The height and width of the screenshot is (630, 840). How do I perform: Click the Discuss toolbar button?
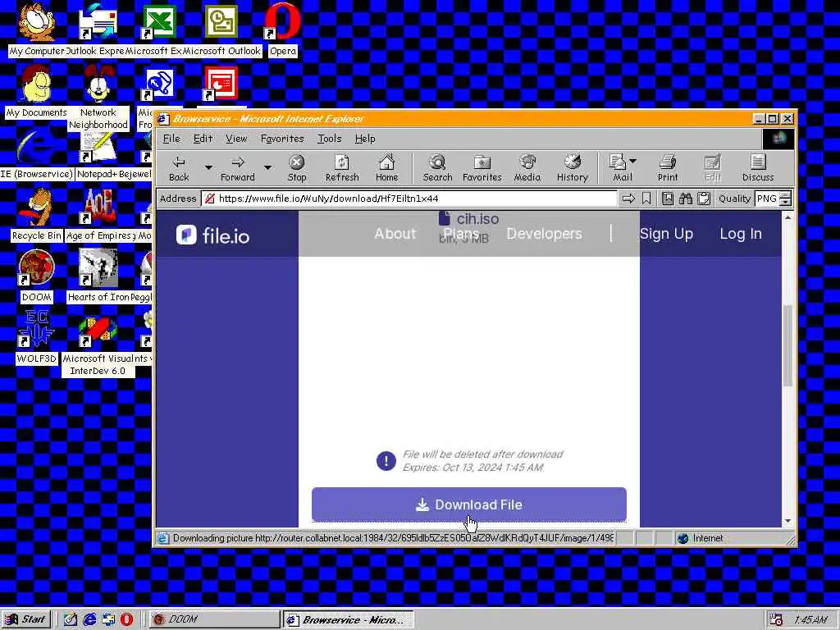point(758,168)
